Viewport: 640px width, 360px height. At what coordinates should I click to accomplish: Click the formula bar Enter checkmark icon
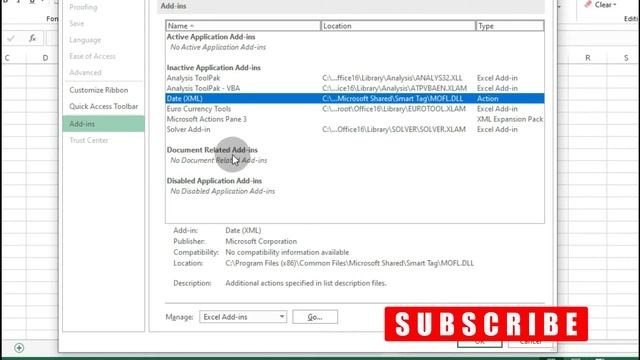pos(11,38)
